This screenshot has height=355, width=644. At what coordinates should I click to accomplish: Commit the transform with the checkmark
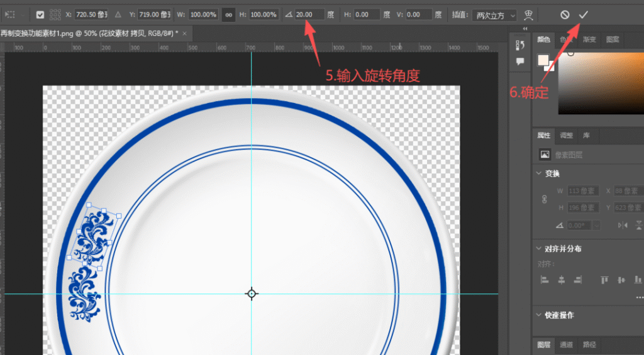[x=583, y=15]
